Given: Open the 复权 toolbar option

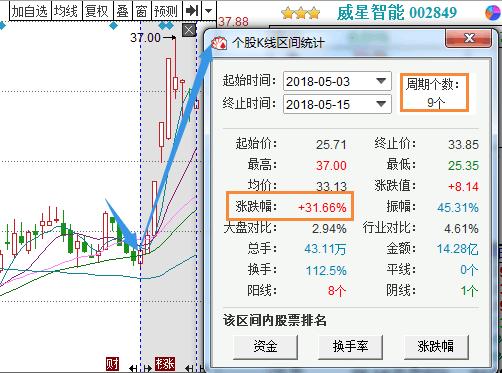Looking at the screenshot, I should [97, 11].
